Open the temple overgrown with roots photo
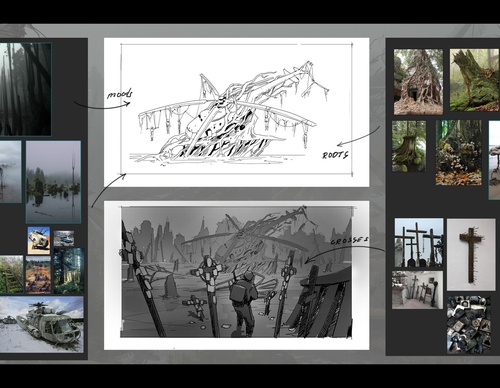Viewport: 500px width, 388px height. (x=418, y=82)
